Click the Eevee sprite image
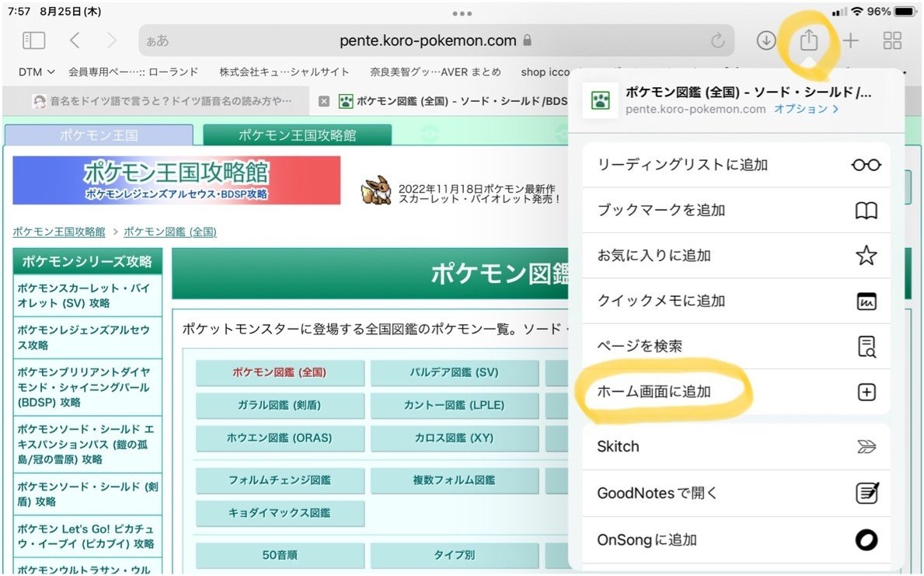This screenshot has height=576, width=924. click(377, 190)
